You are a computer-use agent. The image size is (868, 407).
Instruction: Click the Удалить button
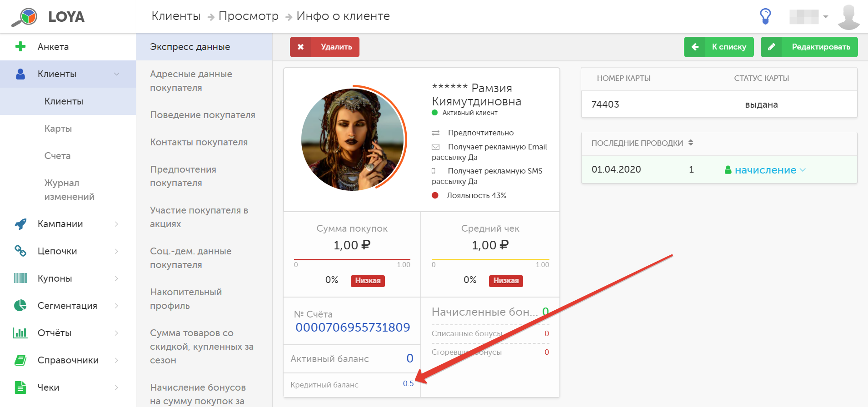324,47
